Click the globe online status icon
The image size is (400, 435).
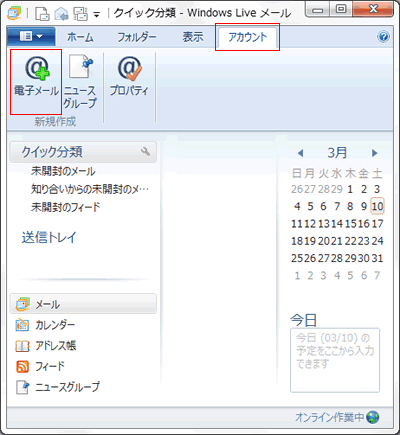pyautogui.click(x=373, y=417)
